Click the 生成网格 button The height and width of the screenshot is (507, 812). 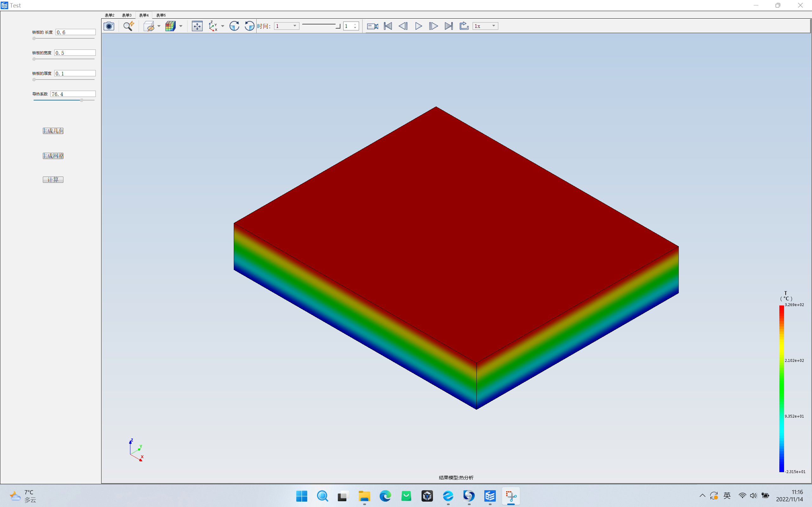53,155
